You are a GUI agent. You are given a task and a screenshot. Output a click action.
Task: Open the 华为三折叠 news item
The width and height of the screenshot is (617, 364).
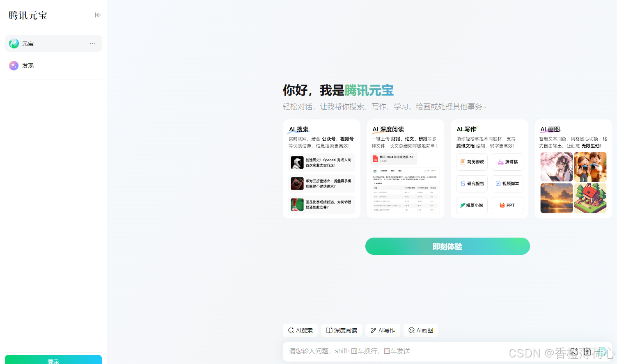322,183
